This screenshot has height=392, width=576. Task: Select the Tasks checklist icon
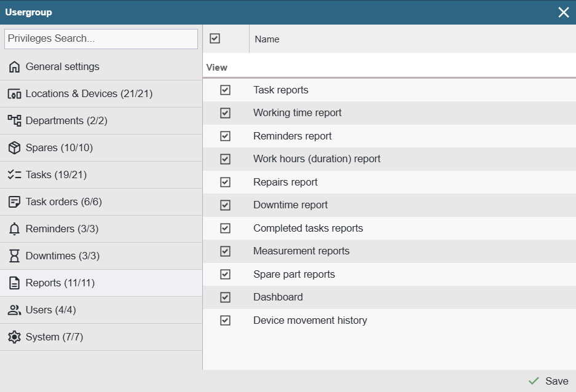coord(14,175)
